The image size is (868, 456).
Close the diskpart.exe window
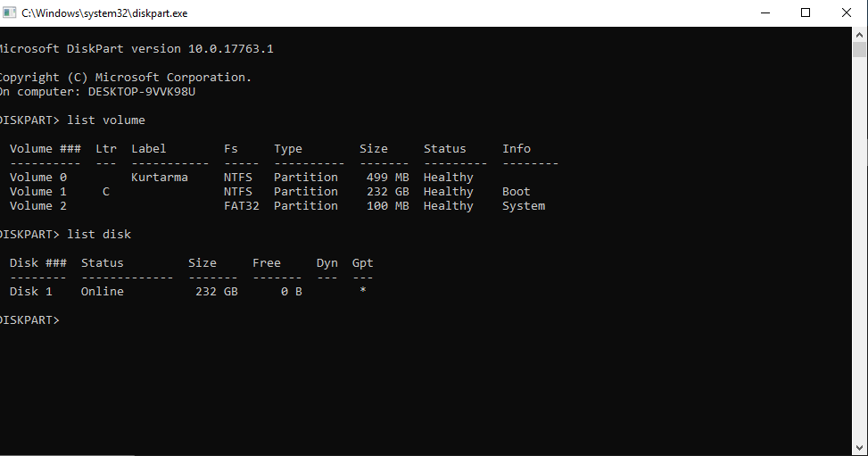point(847,13)
